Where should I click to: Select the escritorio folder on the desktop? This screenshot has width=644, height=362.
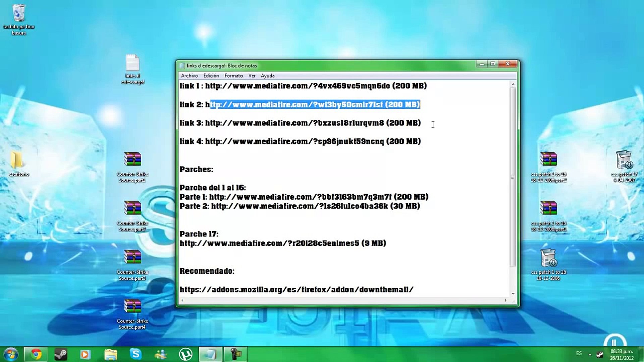[17, 160]
